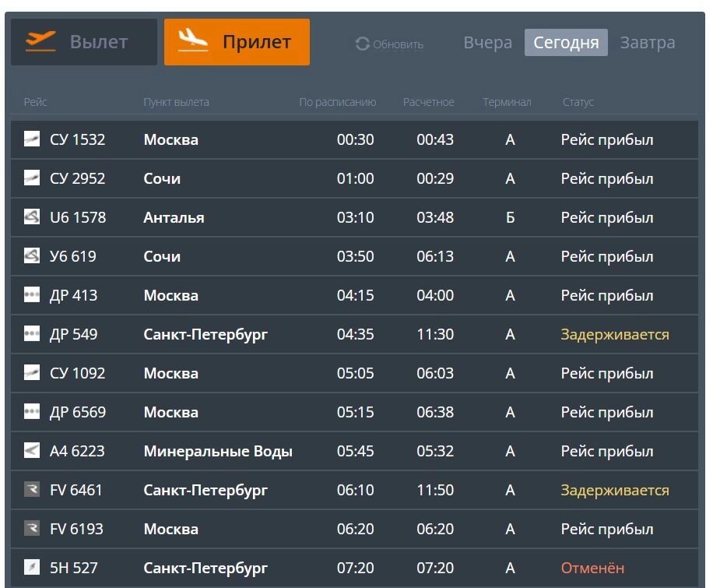Image resolution: width=713 pixels, height=588 pixels.
Task: Open the delayed flight ДР 549 row status
Action: pos(615,334)
